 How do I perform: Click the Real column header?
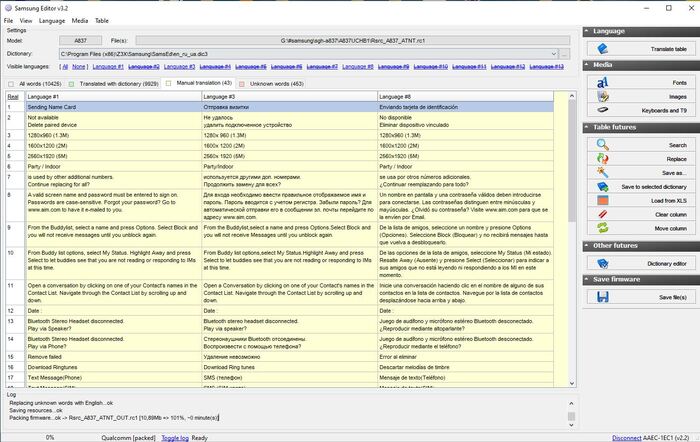15,96
